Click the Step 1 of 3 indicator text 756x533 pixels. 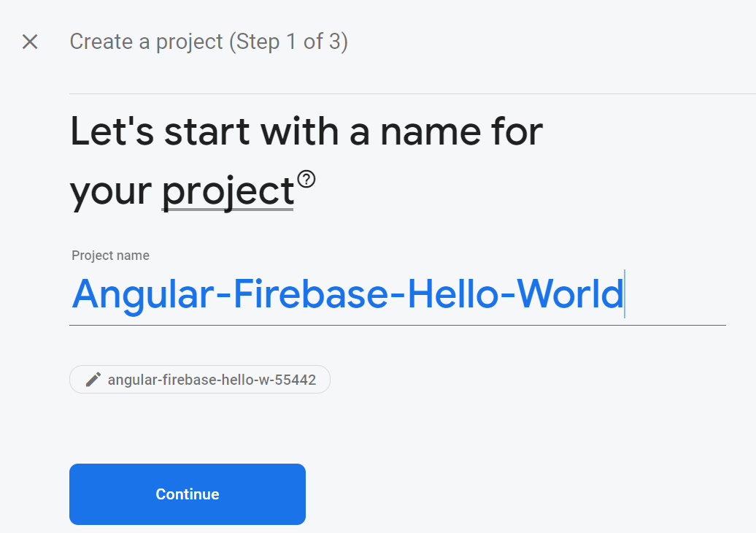point(288,42)
